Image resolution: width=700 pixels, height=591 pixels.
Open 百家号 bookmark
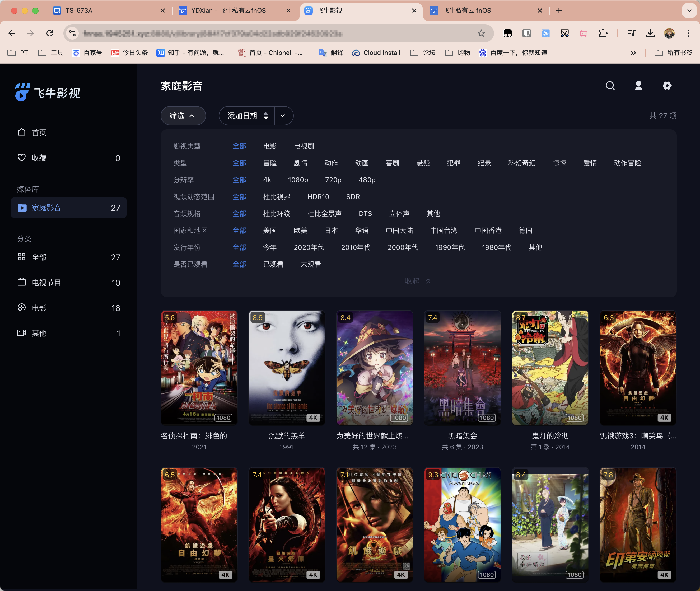[x=87, y=53]
